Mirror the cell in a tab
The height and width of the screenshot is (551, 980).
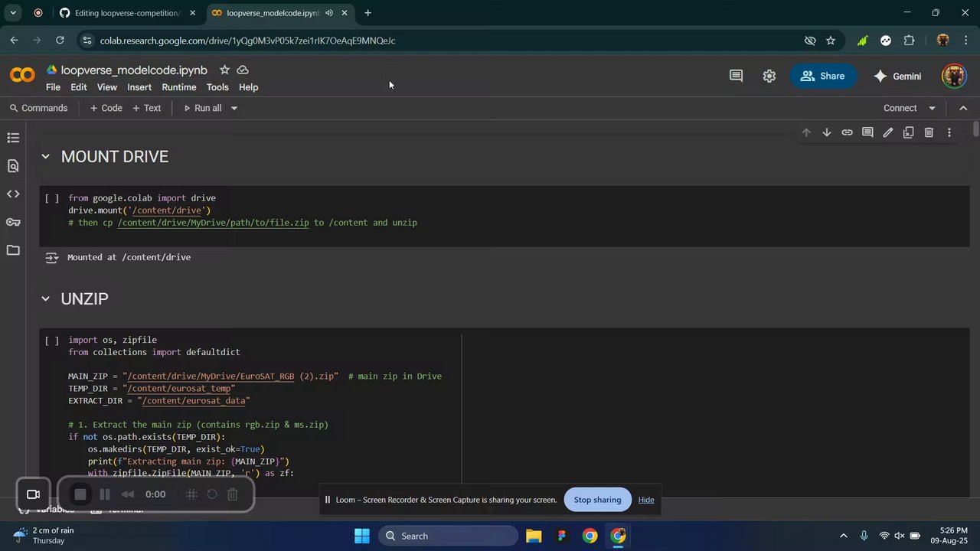908,132
